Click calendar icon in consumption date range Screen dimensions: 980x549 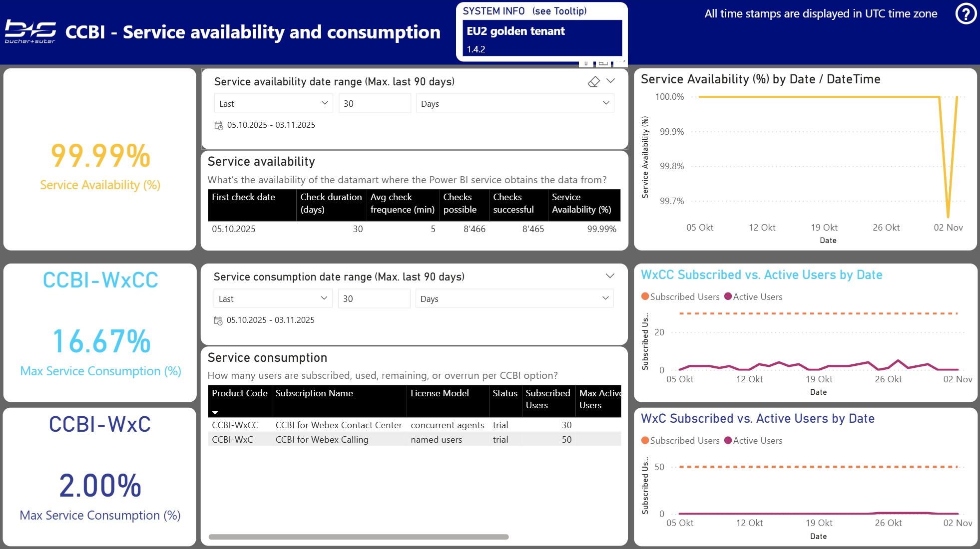(218, 320)
